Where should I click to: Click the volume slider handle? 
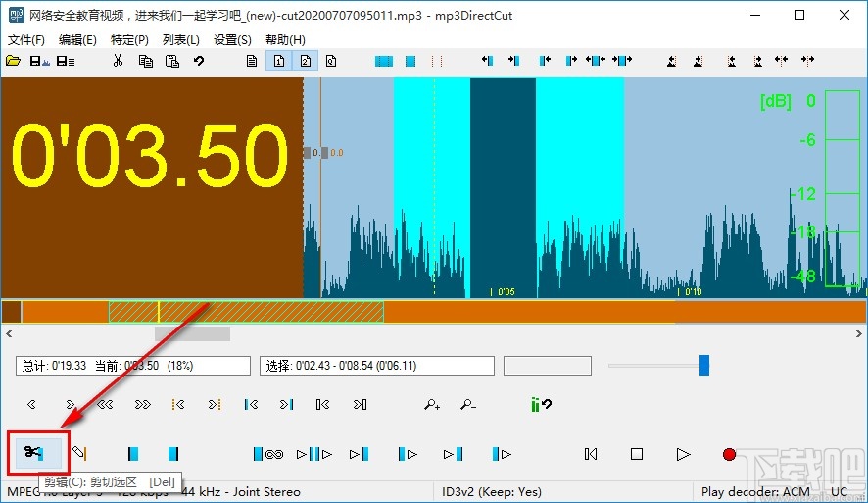(703, 366)
